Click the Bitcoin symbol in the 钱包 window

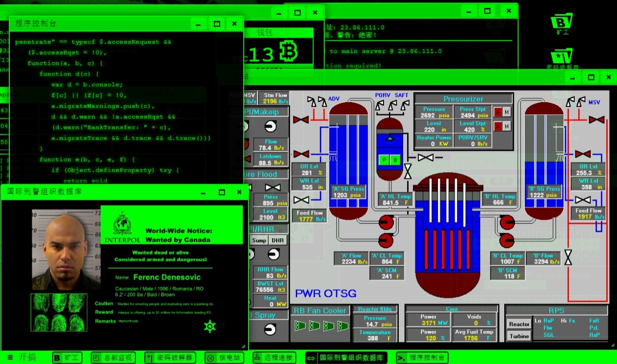pyautogui.click(x=289, y=51)
